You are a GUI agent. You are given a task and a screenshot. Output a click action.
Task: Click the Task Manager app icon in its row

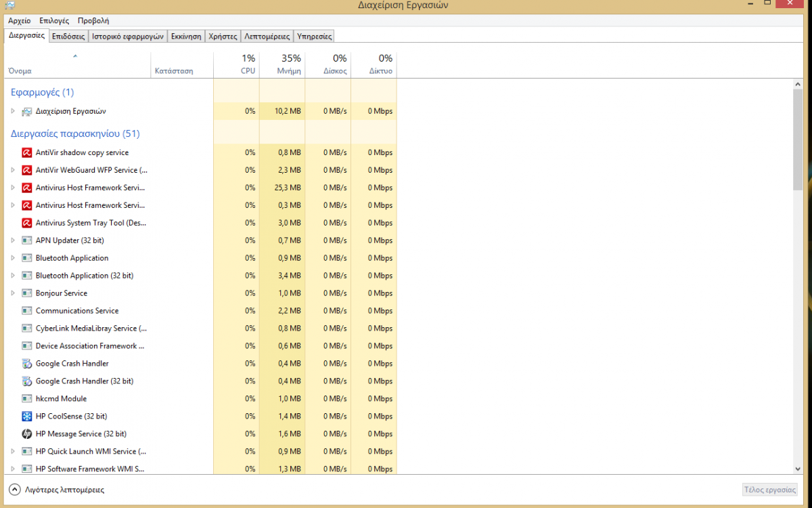pyautogui.click(x=27, y=111)
